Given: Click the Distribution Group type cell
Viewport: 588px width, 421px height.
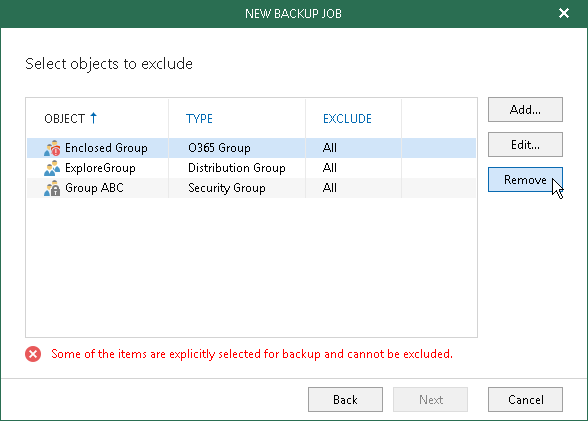Looking at the screenshot, I should coord(237,168).
